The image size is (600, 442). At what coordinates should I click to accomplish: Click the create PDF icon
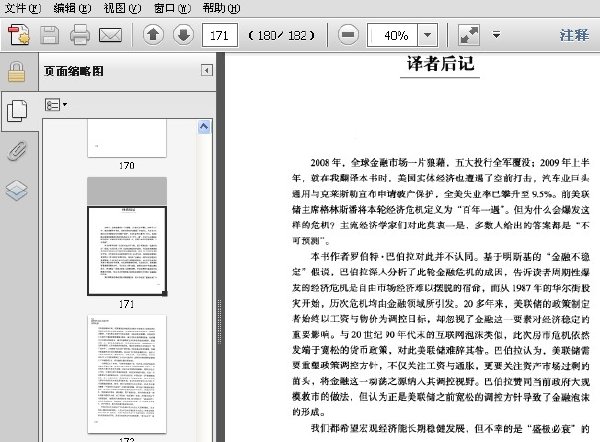point(19,35)
